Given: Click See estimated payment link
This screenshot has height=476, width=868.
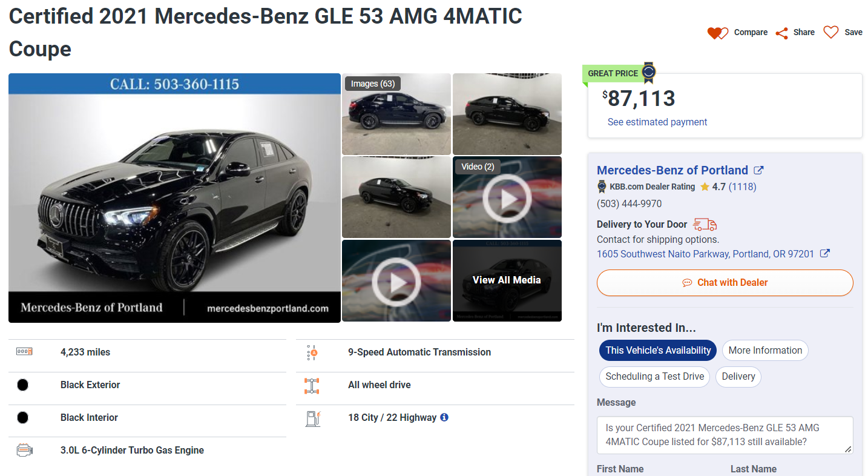Looking at the screenshot, I should (x=657, y=122).
